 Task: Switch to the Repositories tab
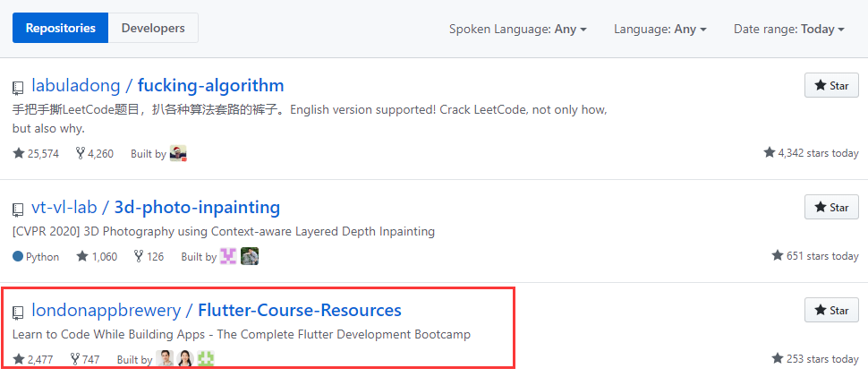(60, 28)
